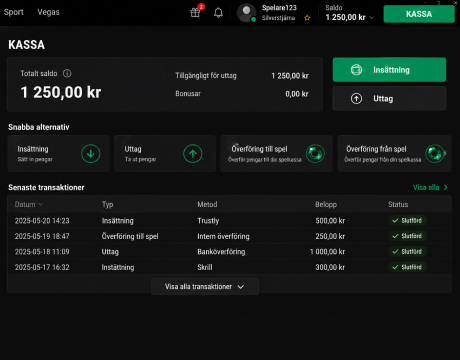Click the Slutförd badge on Skrill row
This screenshot has width=460, height=360.
click(x=407, y=267)
